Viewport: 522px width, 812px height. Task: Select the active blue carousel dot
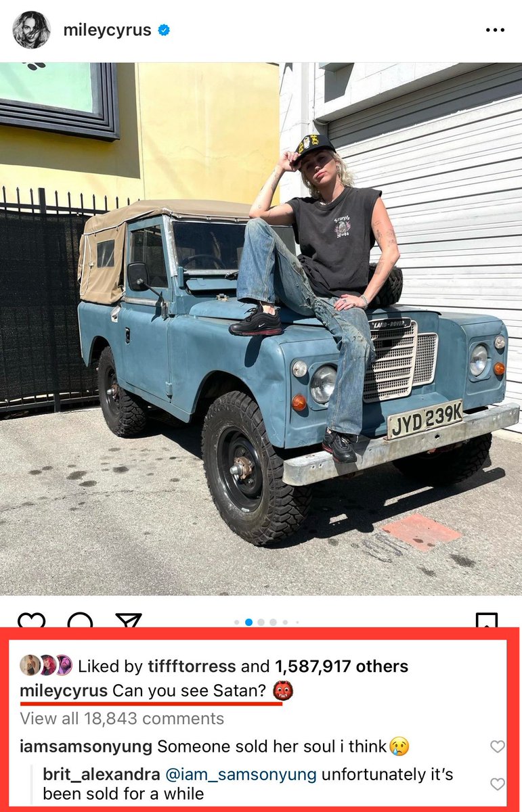248,622
